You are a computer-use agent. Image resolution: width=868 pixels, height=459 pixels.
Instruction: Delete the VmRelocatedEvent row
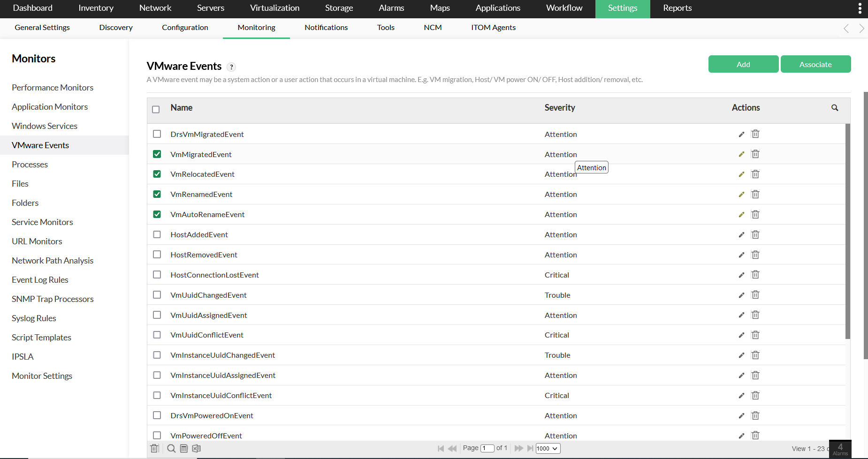pyautogui.click(x=755, y=174)
